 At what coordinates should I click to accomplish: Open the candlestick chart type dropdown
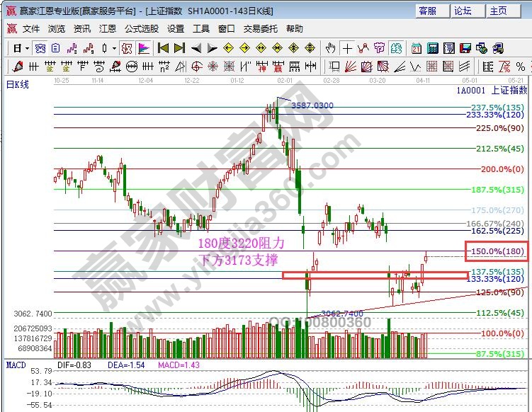(114, 48)
